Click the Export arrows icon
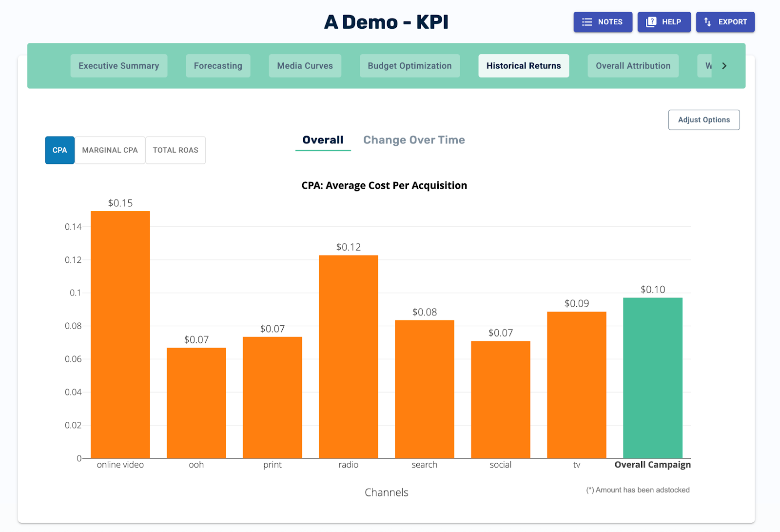This screenshot has height=532, width=780. [x=707, y=21]
